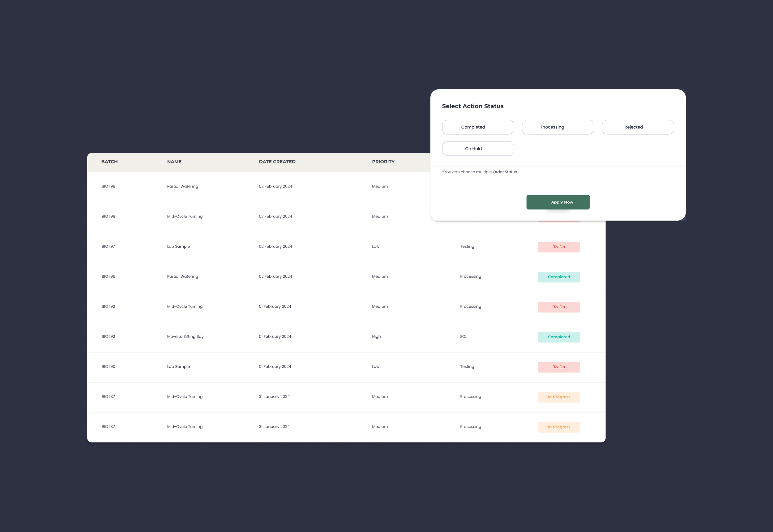Click '02 February 2024' in the BIO 196 row
Image resolution: width=773 pixels, height=532 pixels.
point(275,276)
